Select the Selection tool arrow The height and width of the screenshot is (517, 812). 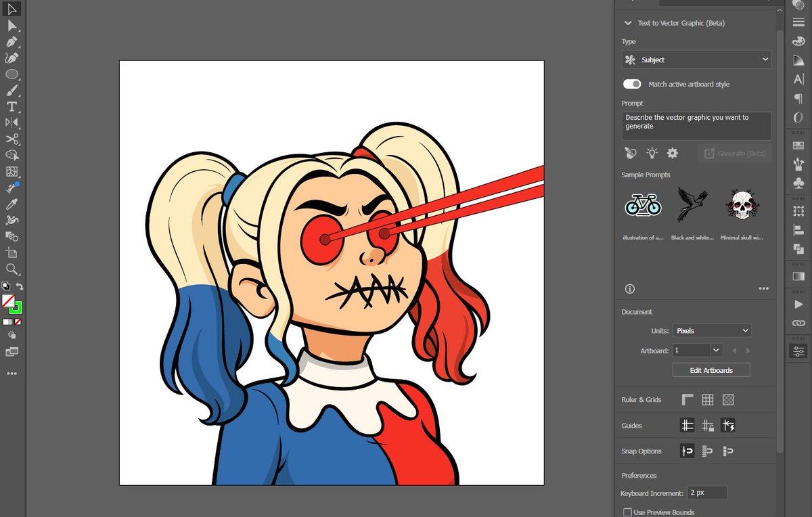12,9
